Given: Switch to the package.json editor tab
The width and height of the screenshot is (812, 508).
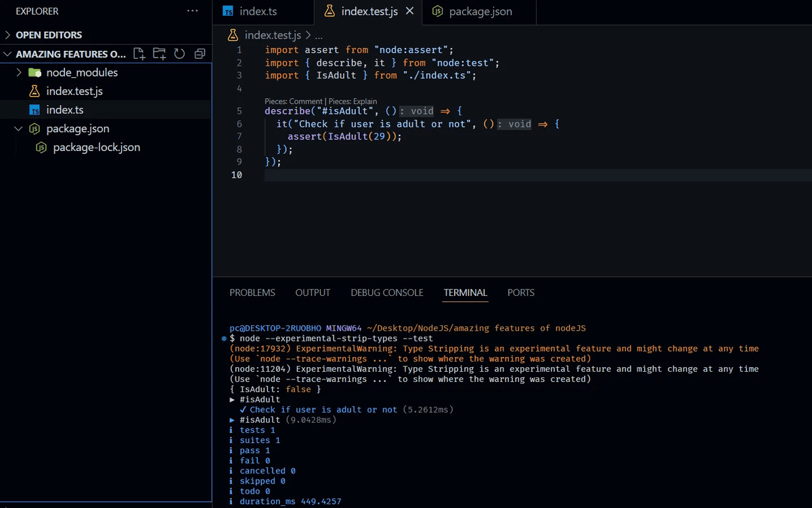Looking at the screenshot, I should point(480,12).
